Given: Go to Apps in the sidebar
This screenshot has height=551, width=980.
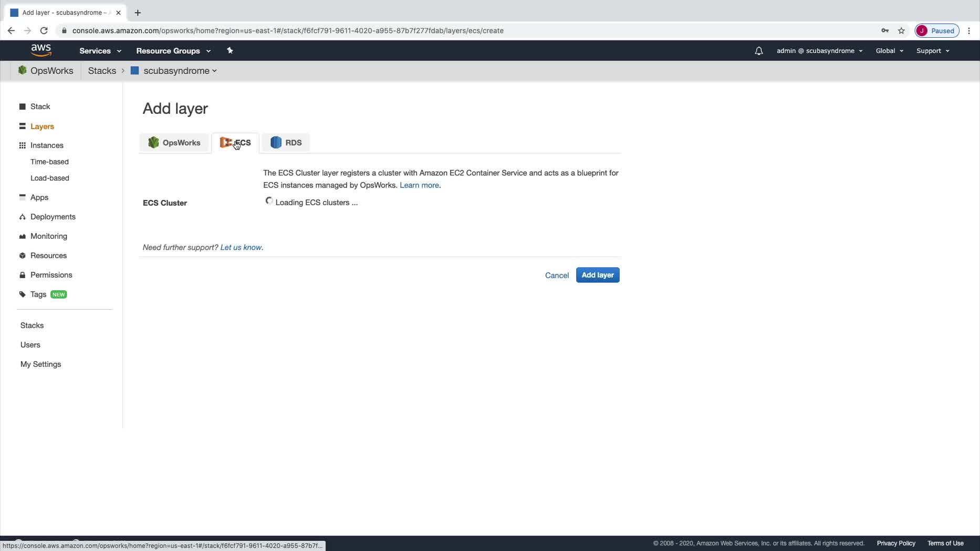Looking at the screenshot, I should pyautogui.click(x=39, y=197).
